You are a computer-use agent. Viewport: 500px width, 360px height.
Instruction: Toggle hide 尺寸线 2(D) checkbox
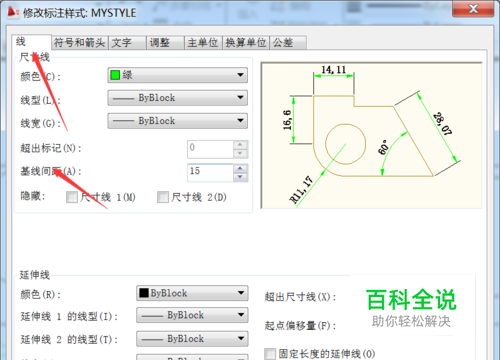[x=163, y=197]
